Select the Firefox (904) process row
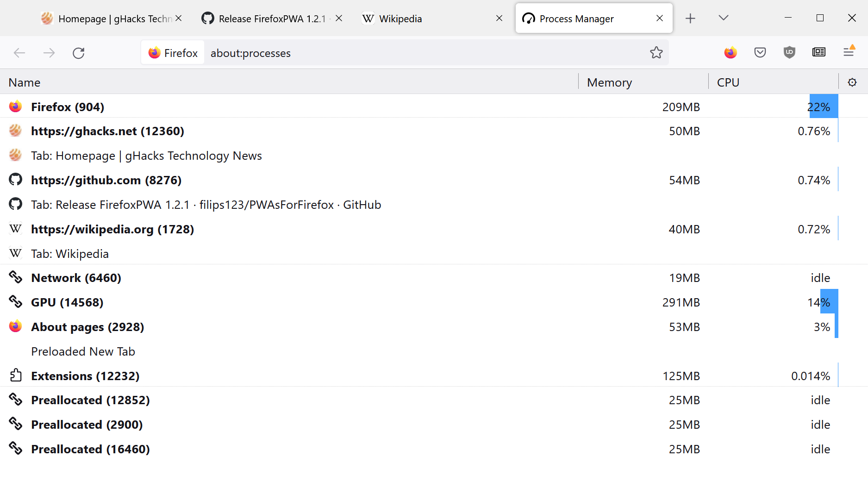 coord(434,106)
